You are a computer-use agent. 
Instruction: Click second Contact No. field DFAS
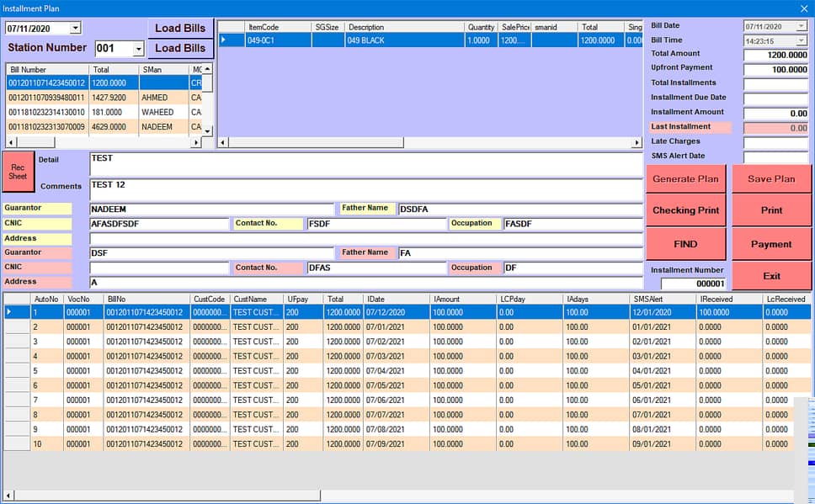pyautogui.click(x=377, y=268)
